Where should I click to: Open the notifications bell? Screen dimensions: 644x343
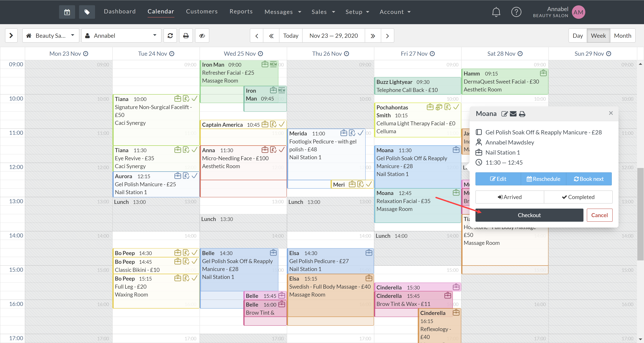coord(496,12)
